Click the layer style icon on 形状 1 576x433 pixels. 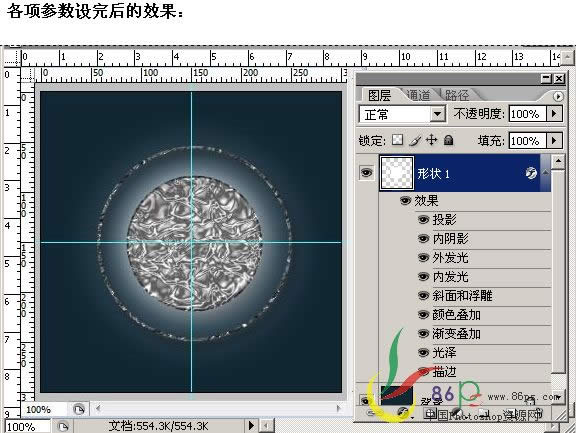tap(531, 173)
